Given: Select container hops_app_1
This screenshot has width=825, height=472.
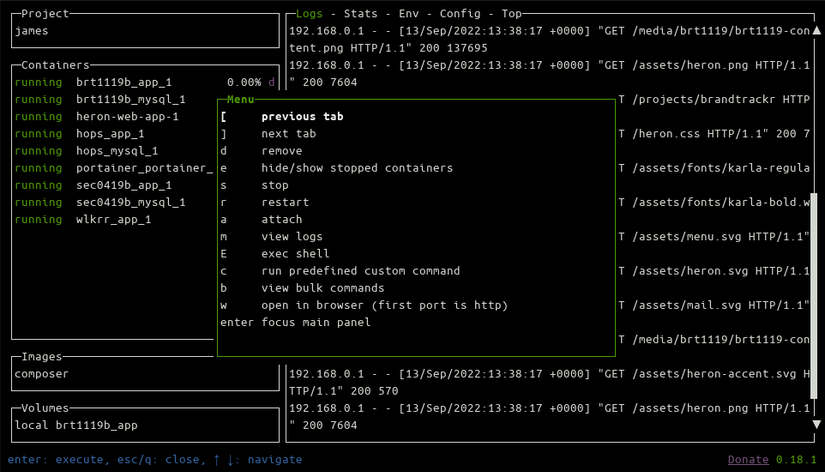Looking at the screenshot, I should click(115, 134).
